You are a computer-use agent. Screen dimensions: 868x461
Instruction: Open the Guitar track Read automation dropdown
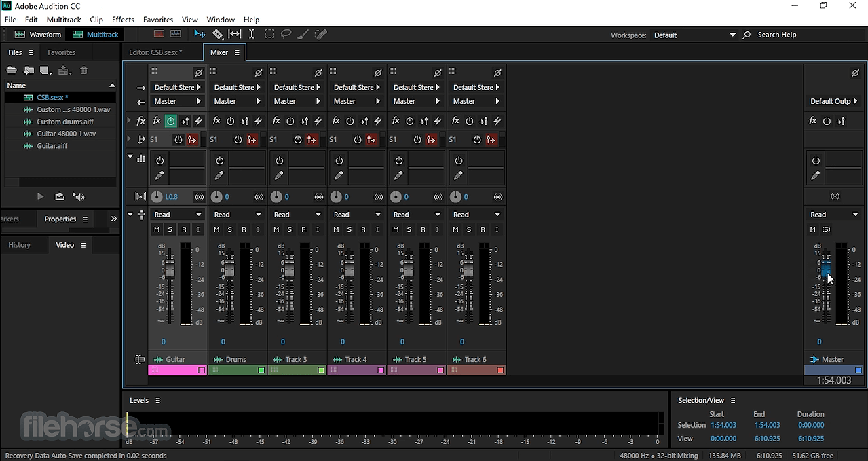[x=178, y=215]
